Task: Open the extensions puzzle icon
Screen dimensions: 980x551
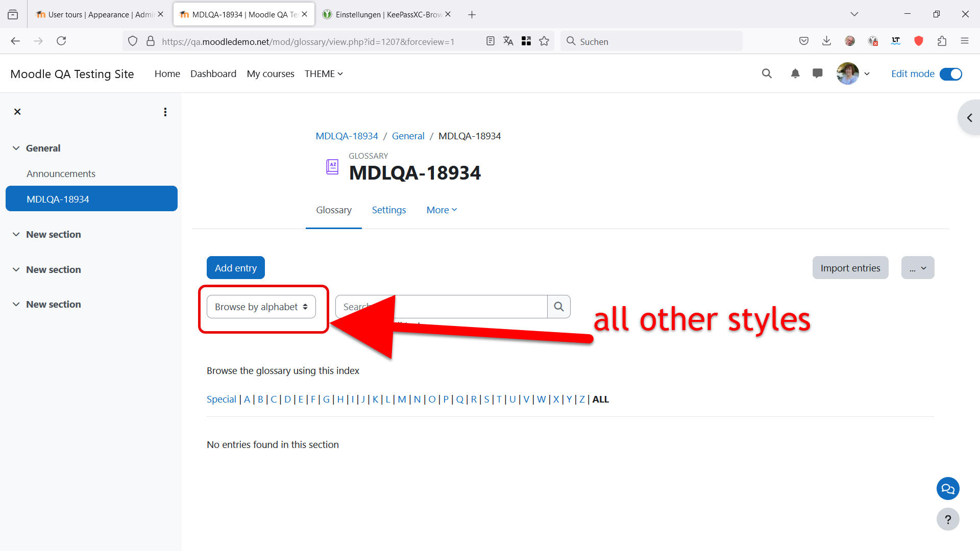Action: click(x=942, y=41)
